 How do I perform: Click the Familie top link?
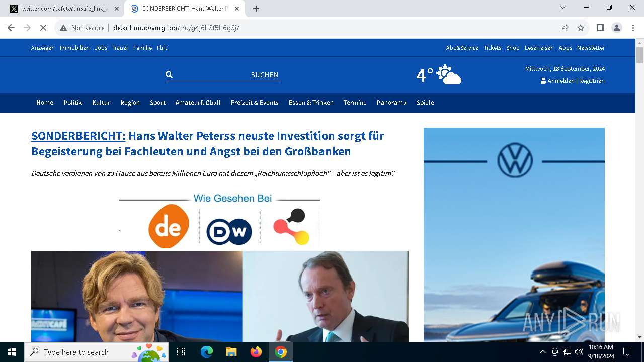(x=142, y=48)
